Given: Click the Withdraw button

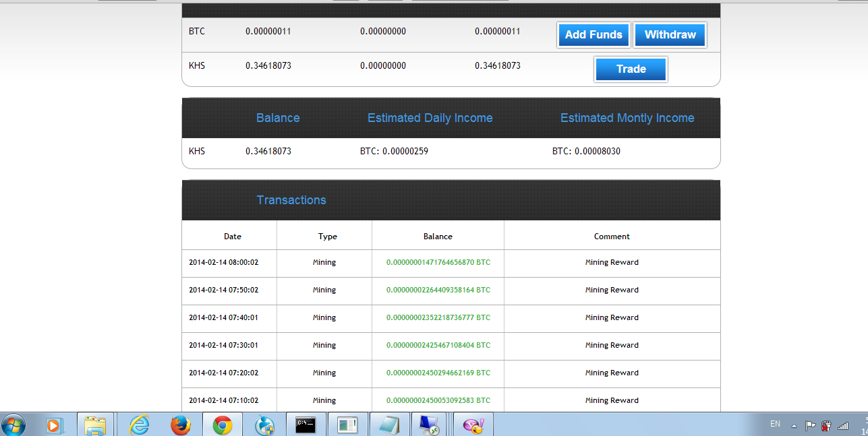Looking at the screenshot, I should pos(670,34).
